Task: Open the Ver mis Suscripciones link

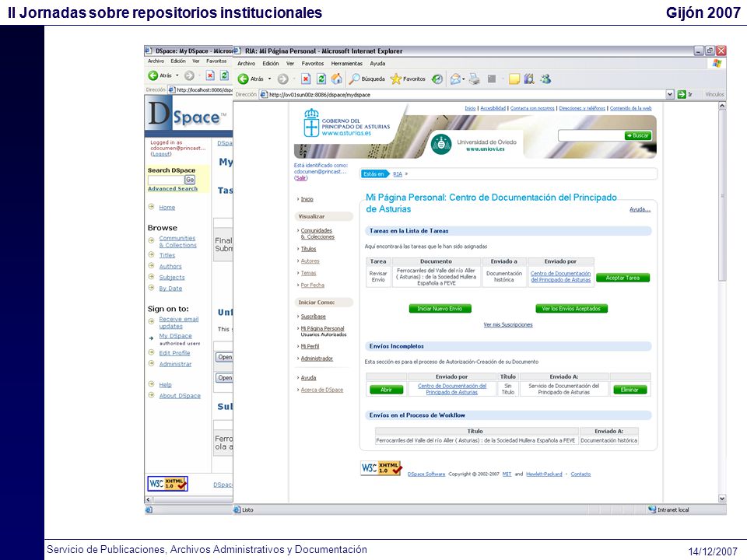Action: click(x=508, y=325)
